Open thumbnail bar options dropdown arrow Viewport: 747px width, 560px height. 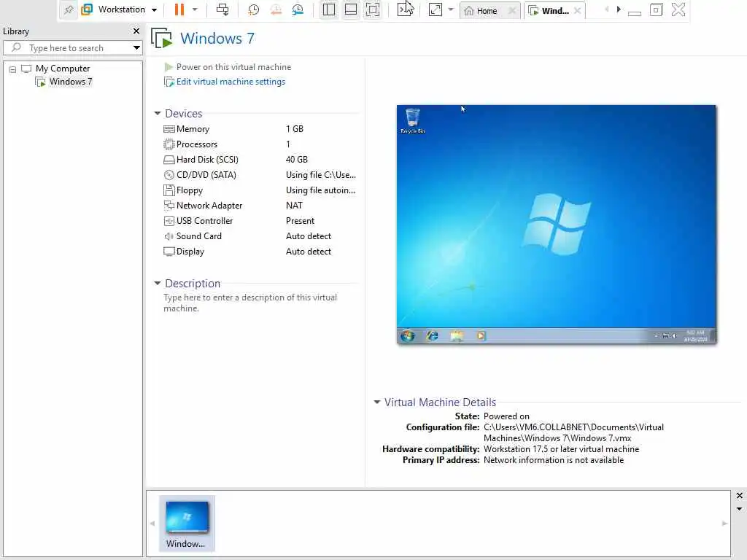click(x=740, y=509)
